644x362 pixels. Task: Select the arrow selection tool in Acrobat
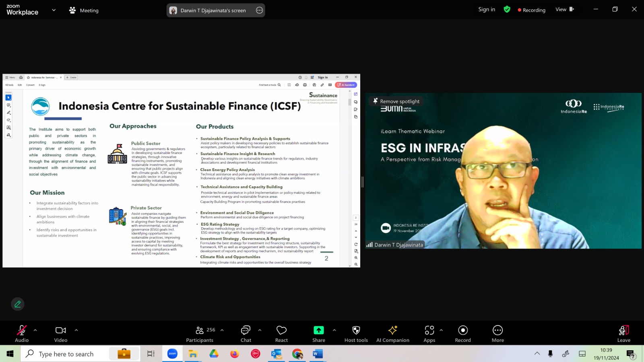(8, 97)
